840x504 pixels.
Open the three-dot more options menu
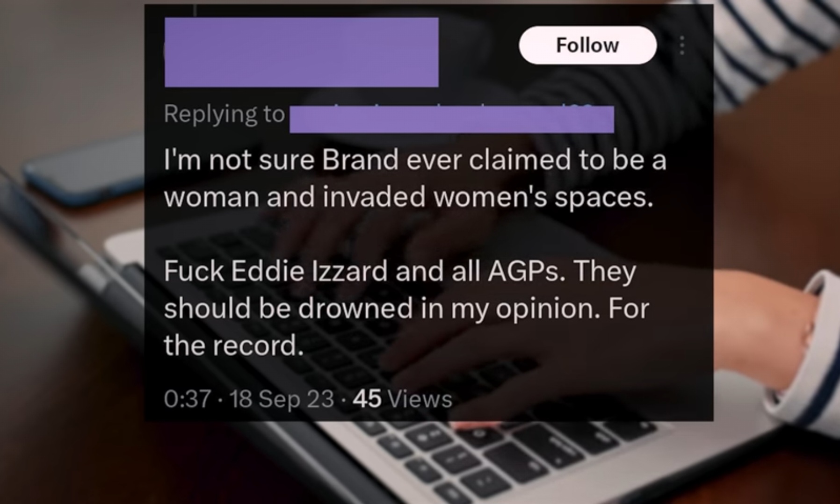(x=682, y=45)
